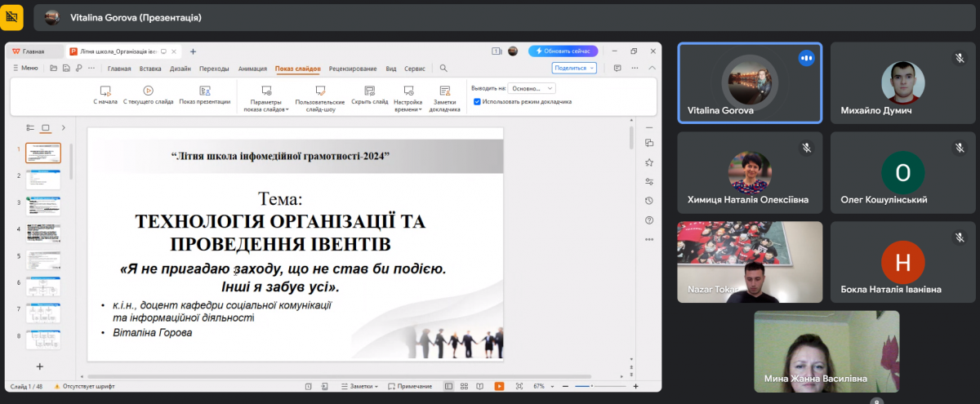This screenshot has width=980, height=404.
Task: Open new tab with plus icon in WPS
Action: [x=194, y=51]
